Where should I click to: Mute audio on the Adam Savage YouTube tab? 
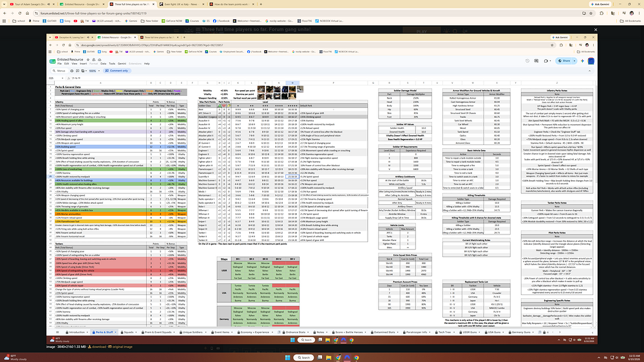coord(48,4)
